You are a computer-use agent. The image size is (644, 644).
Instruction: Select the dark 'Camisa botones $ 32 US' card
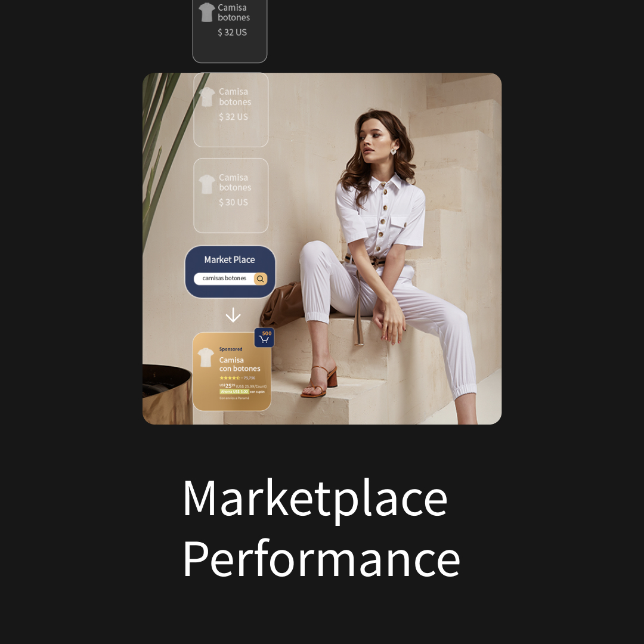[230, 30]
